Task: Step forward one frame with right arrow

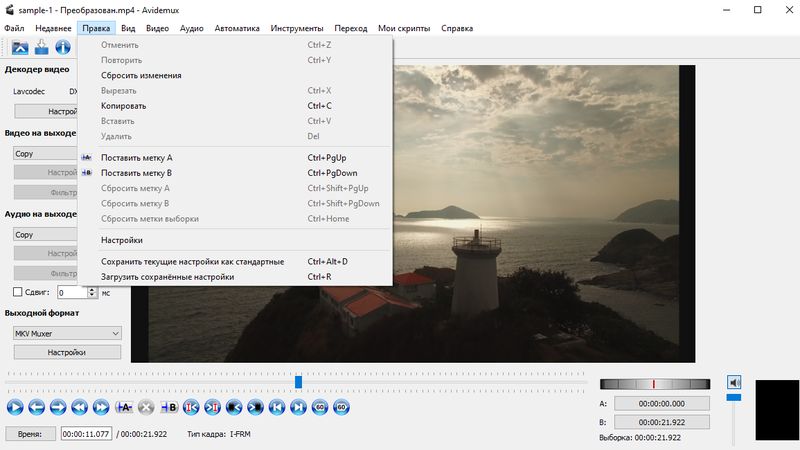Action: coord(58,407)
